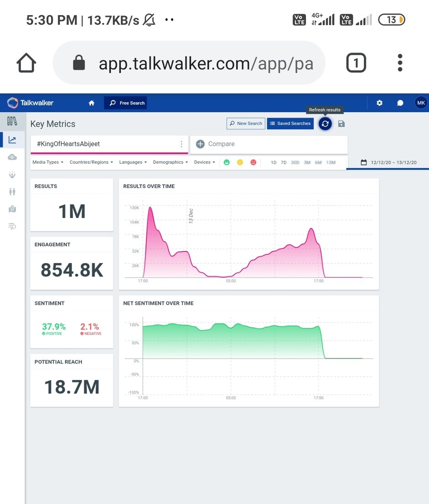Click the save floppy disk icon
429x504 pixels.
341,124
